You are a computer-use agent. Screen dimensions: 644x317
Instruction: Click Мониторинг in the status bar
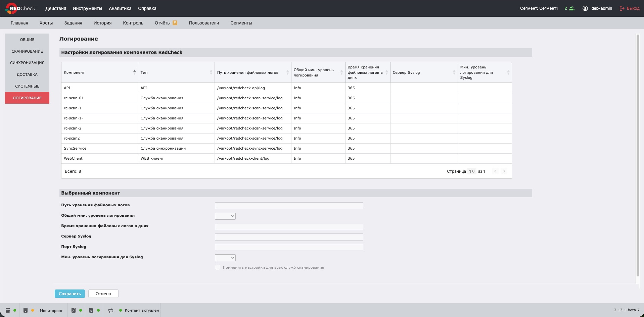click(x=51, y=311)
